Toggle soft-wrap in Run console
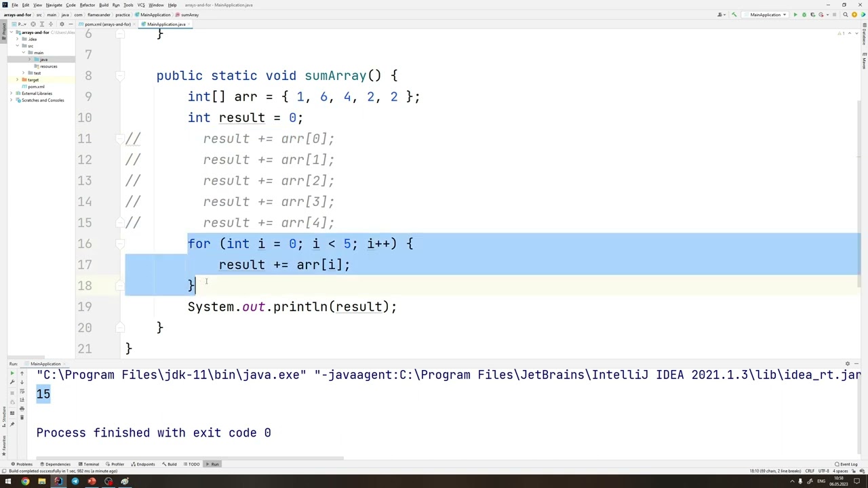The height and width of the screenshot is (488, 868). [x=22, y=391]
